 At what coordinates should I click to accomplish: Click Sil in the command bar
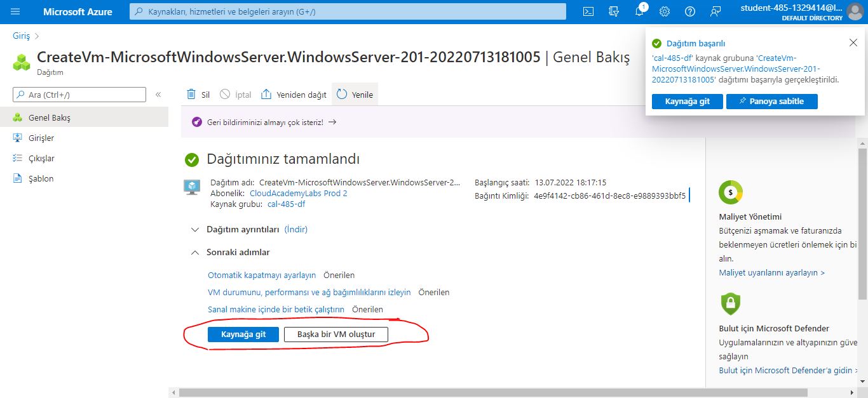(x=198, y=94)
